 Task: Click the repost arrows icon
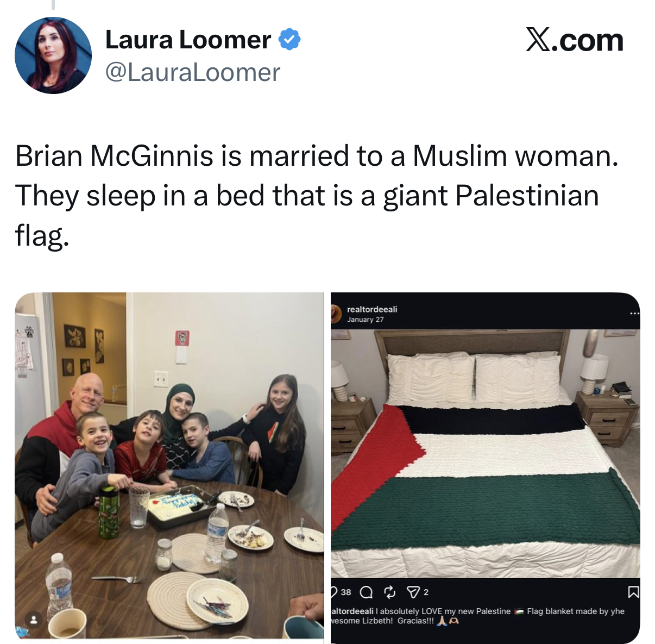[390, 592]
